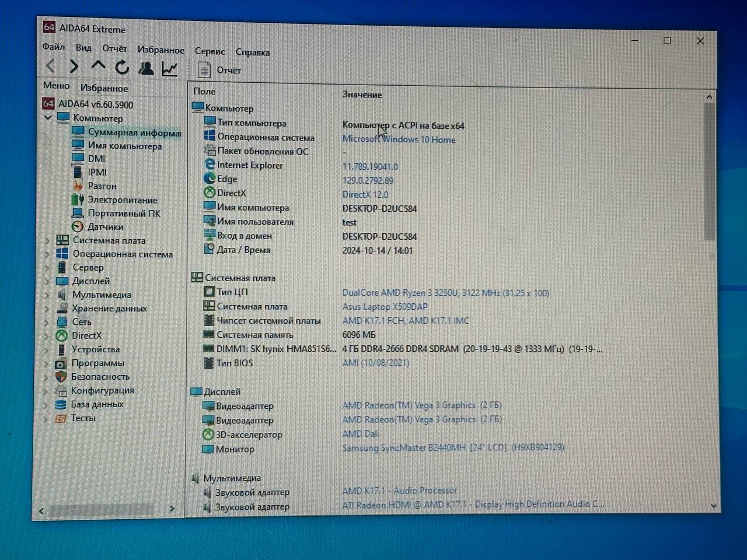
Task: Open the DualCore AMD Ryzen 3 3250U link
Action: (x=445, y=293)
